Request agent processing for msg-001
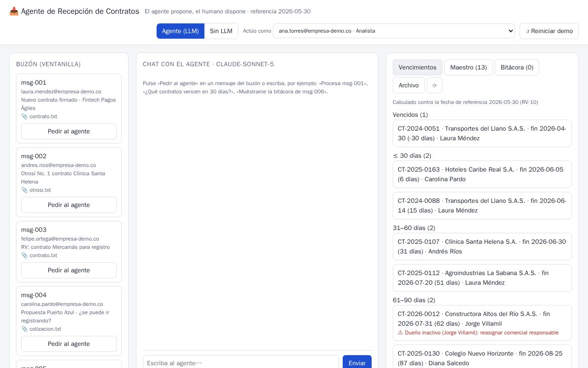The height and width of the screenshot is (368, 588). (x=69, y=132)
